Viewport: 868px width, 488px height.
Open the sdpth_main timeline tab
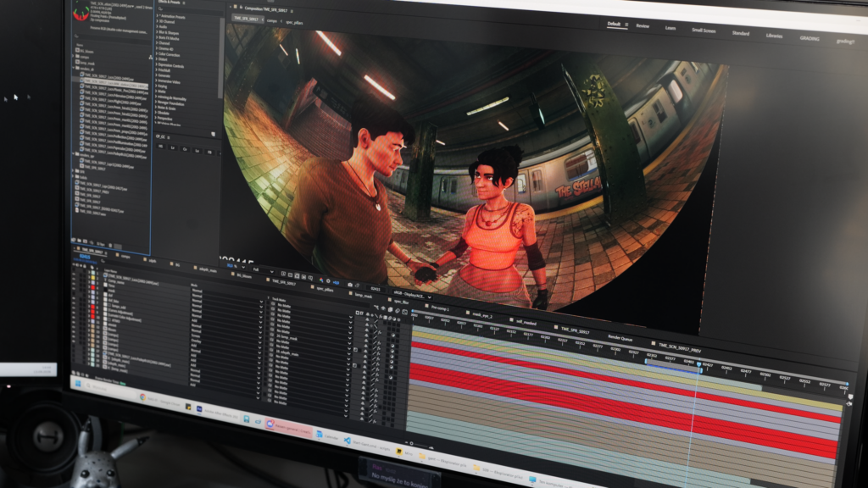pos(209,270)
